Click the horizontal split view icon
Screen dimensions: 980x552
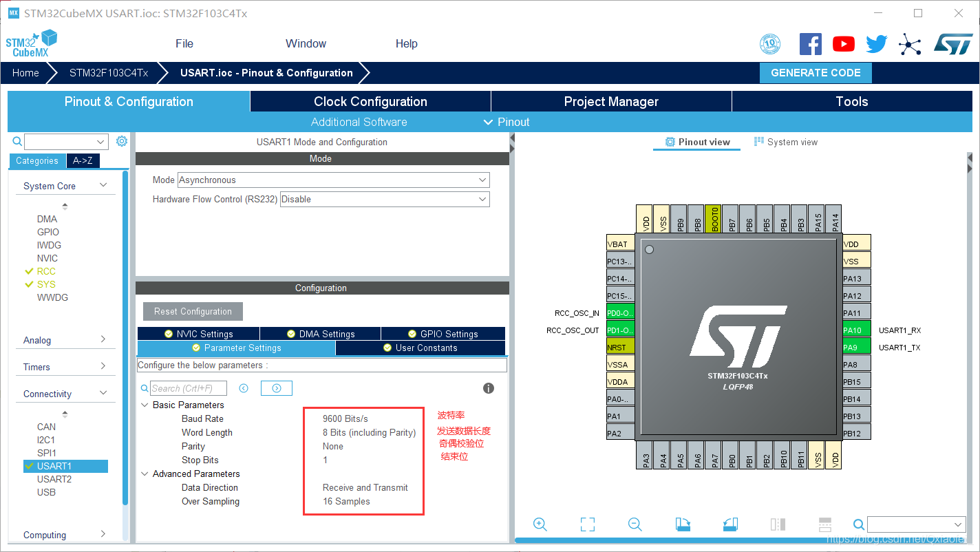click(825, 524)
